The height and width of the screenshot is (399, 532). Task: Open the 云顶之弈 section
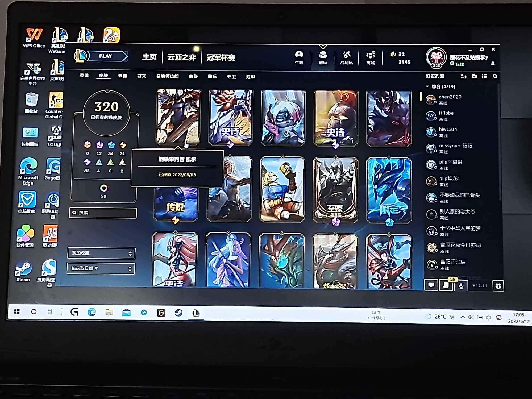tap(182, 57)
